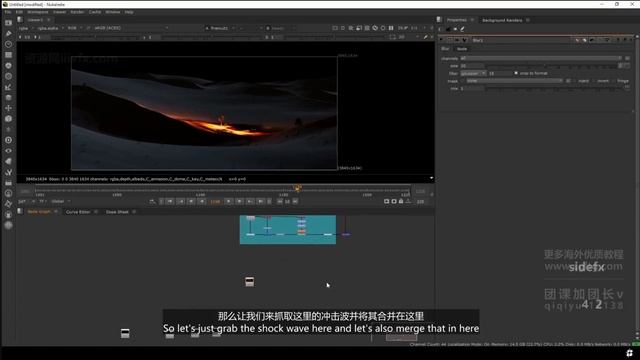Open the Render menu
This screenshot has height=360, width=640.
point(77,12)
